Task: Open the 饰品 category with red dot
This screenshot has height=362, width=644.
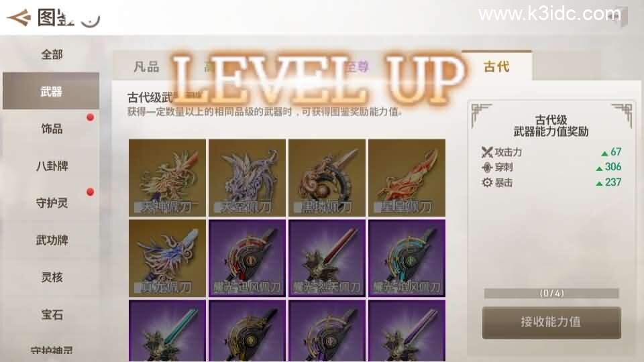Action: coord(52,129)
